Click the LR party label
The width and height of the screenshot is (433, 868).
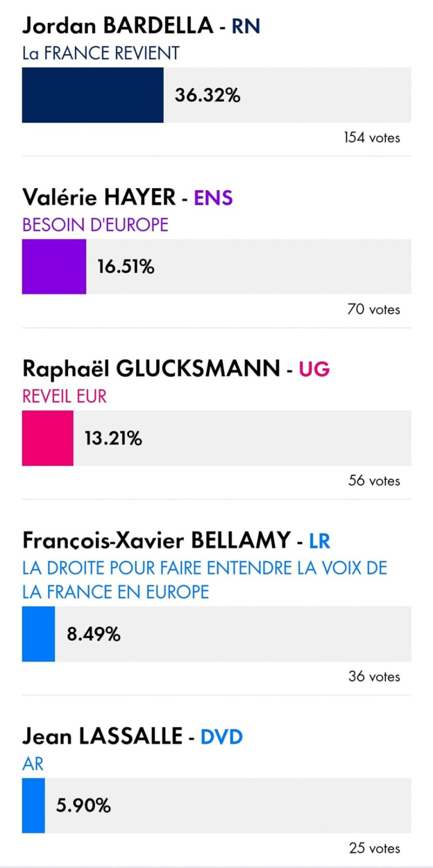(x=320, y=541)
